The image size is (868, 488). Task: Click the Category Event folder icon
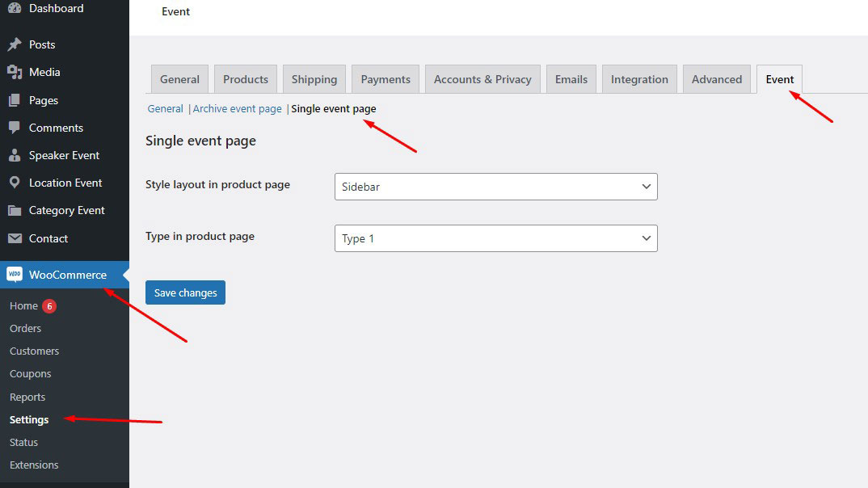coord(14,210)
